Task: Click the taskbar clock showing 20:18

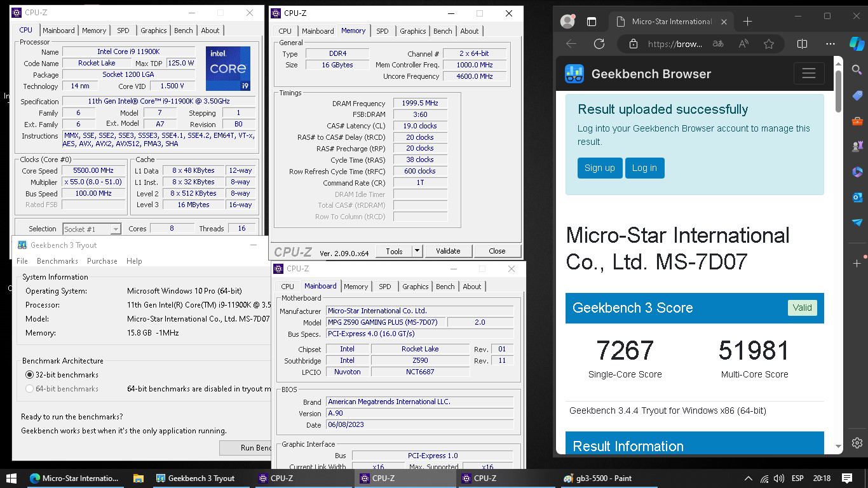Action: point(822,478)
